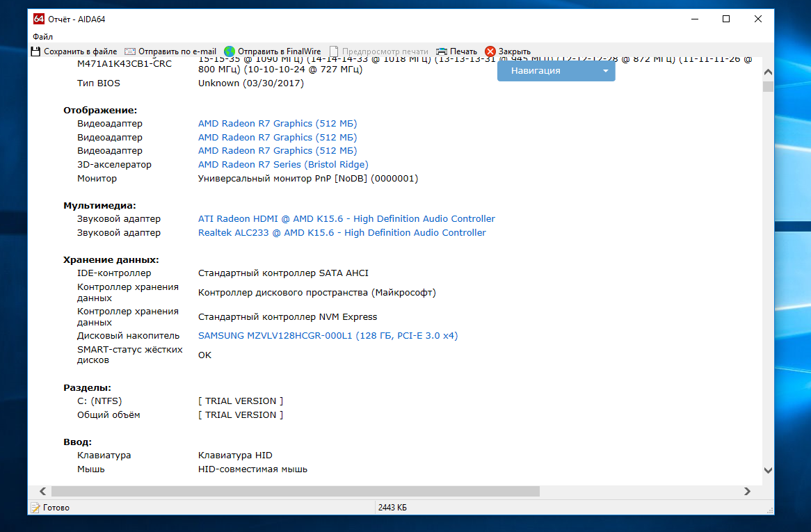
Task: Click horizontal scrollbar right arrow
Action: click(x=747, y=491)
